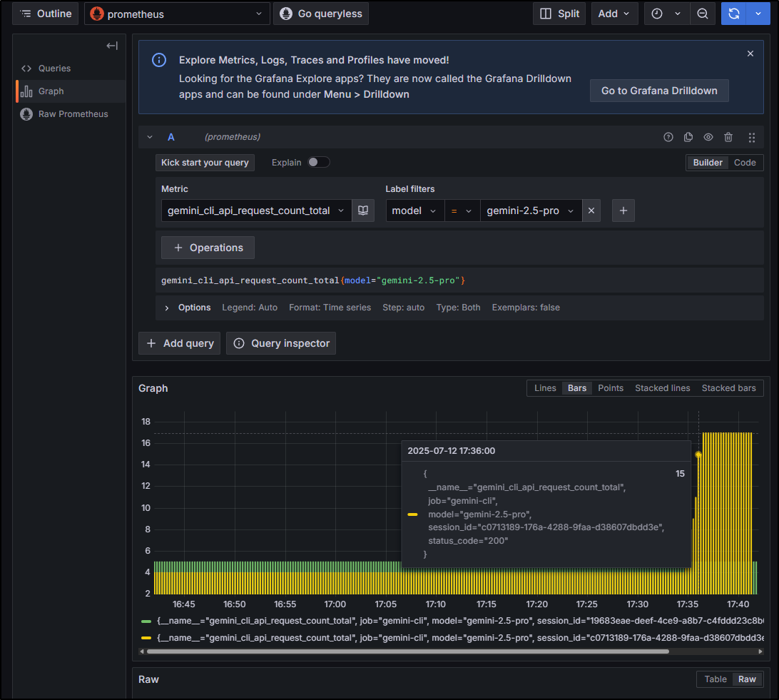
Task: Open the refresh interval dropdown arrow
Action: pyautogui.click(x=758, y=14)
